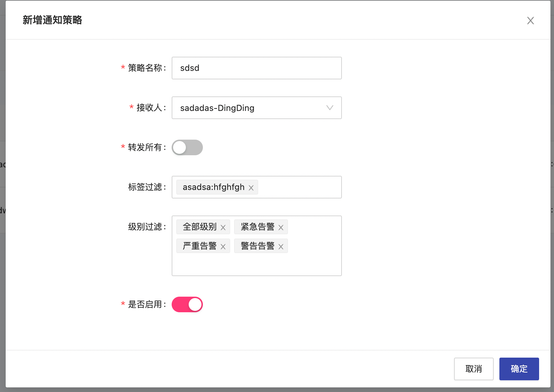Remove the 全部级别 level filter tag
The width and height of the screenshot is (554, 392).
coord(223,227)
